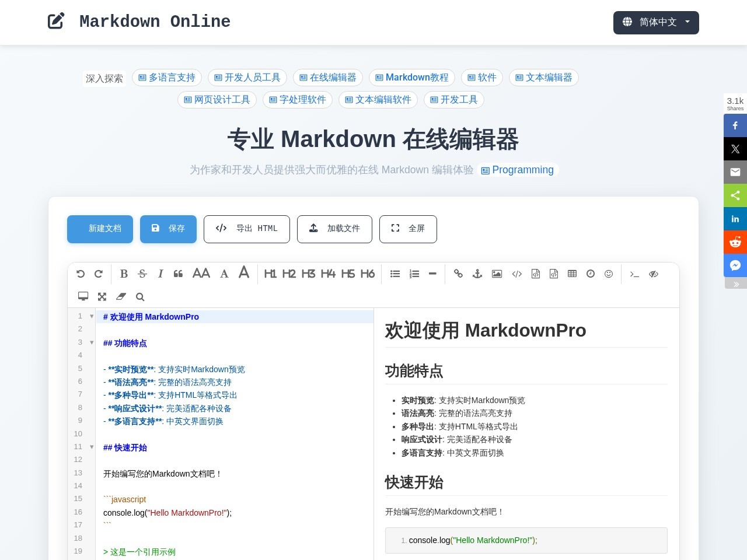This screenshot has width=747, height=560.
Task: Insert a hyperlink via chain icon
Action: tap(458, 274)
